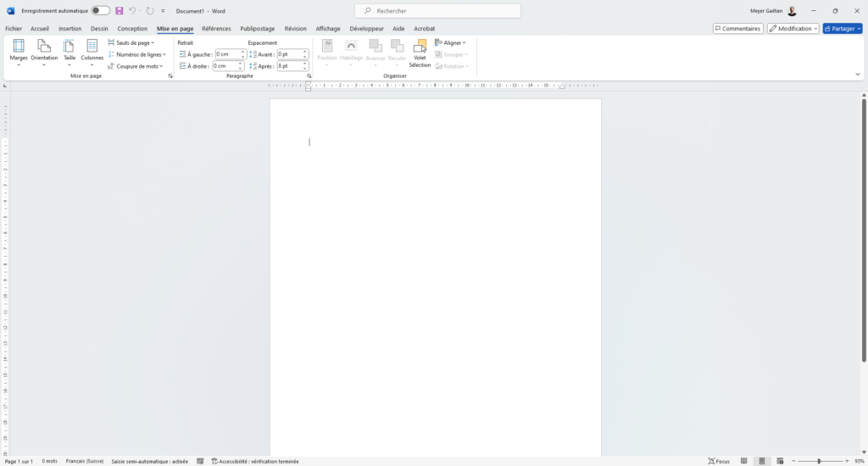Screen dimensions: 868x466
Task: Switch to the Références tab
Action: pos(216,28)
